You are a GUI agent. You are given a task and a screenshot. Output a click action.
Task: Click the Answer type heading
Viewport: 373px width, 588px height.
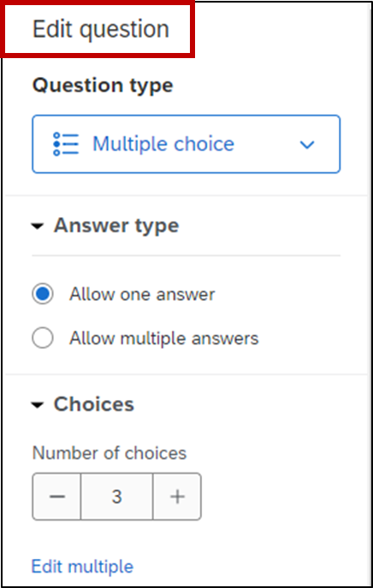(x=116, y=226)
